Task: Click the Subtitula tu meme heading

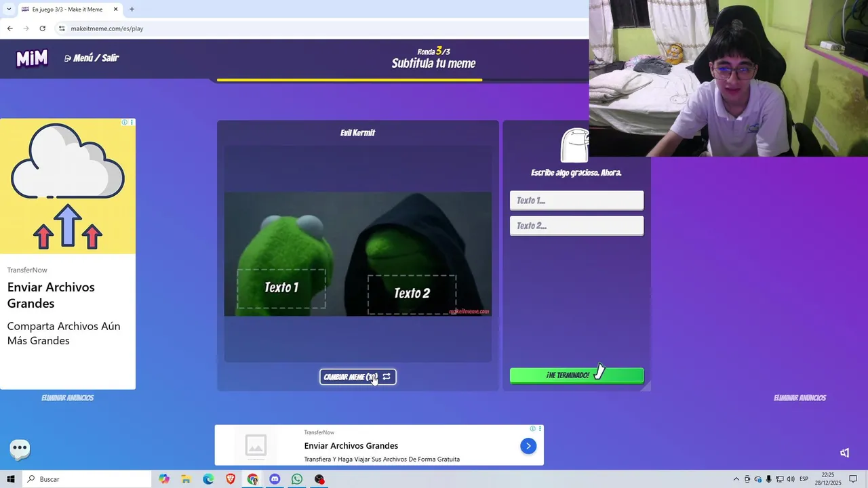Action: 433,64
